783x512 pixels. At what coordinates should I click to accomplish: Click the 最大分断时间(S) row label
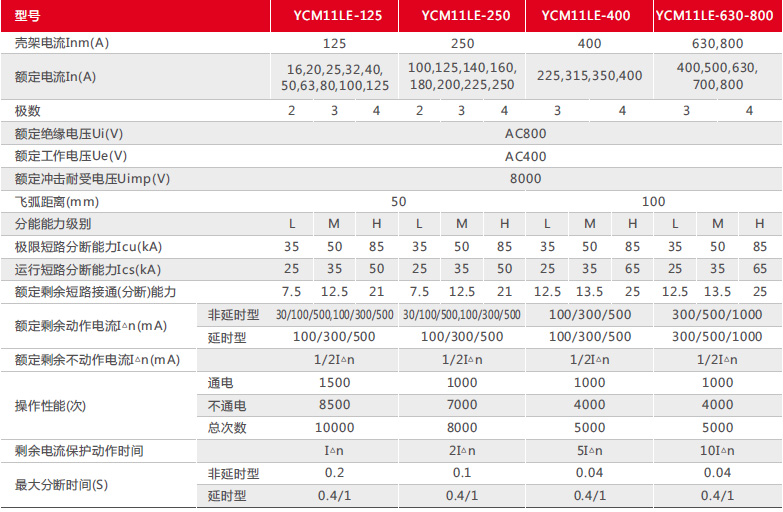click(61, 485)
